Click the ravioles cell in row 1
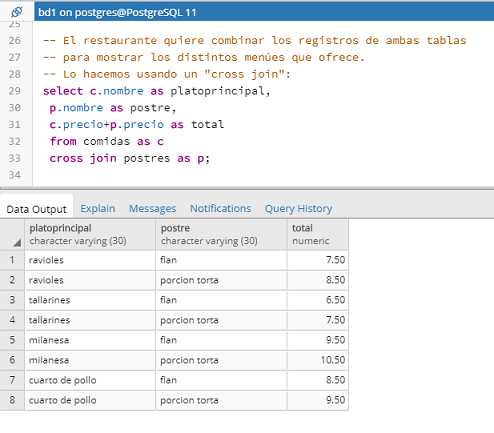This screenshot has height=433, width=494. [x=90, y=260]
